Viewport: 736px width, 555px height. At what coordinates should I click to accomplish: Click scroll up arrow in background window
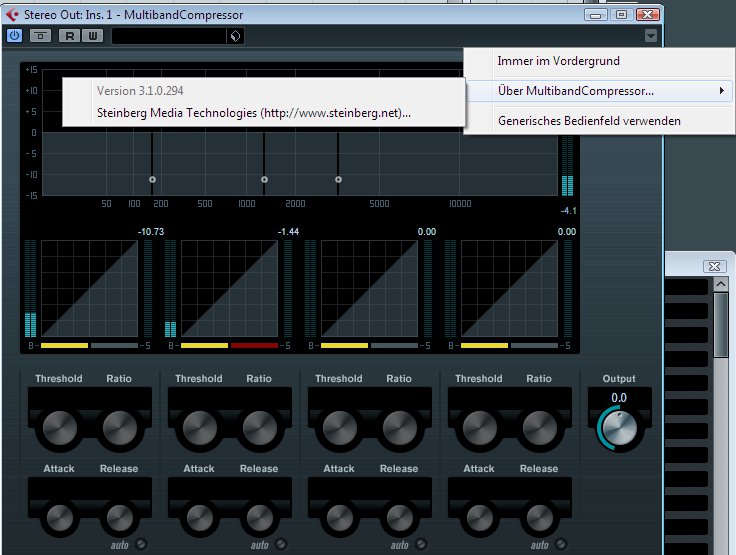pyautogui.click(x=721, y=284)
